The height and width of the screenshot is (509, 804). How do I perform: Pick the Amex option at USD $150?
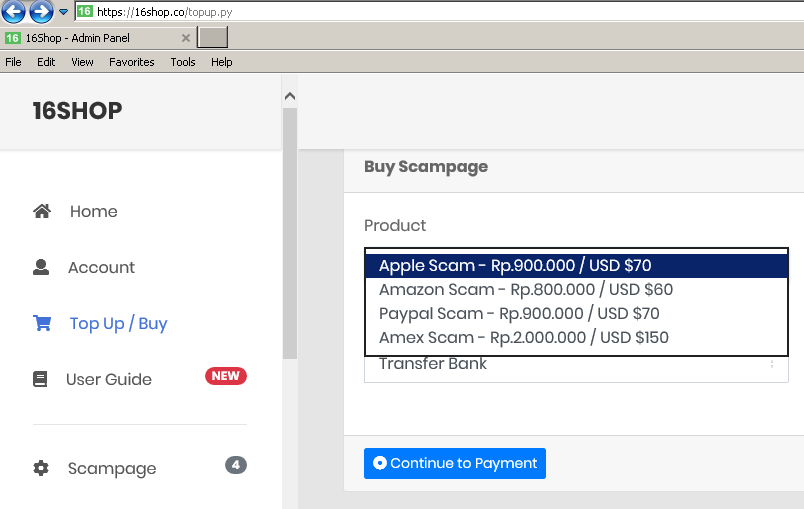[524, 337]
